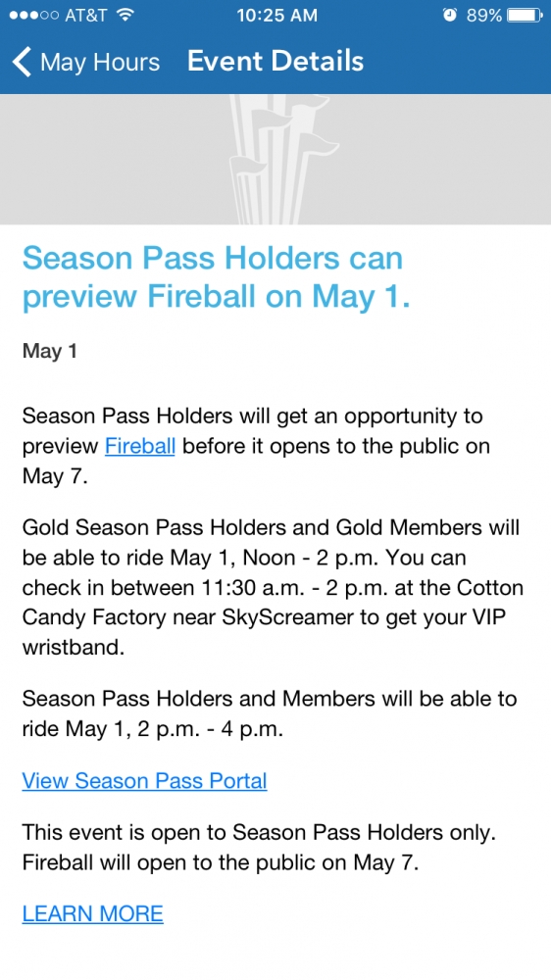Tap the alarm clock status icon

[450, 15]
